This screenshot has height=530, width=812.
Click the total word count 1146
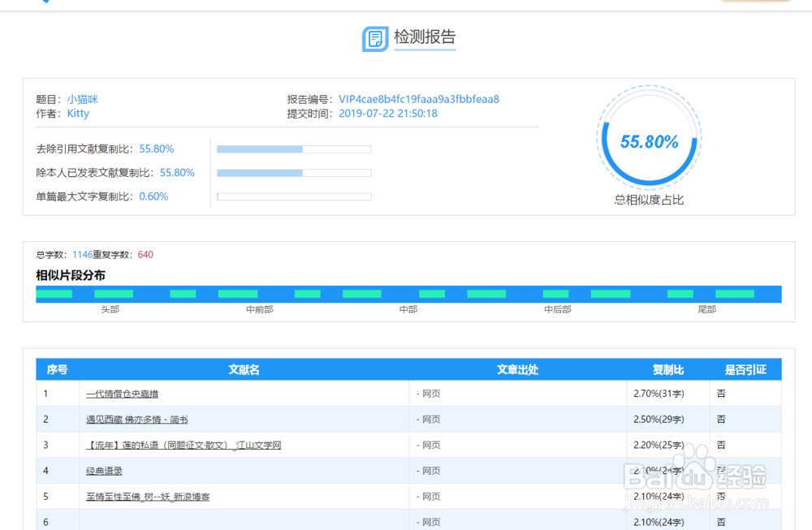(x=82, y=255)
